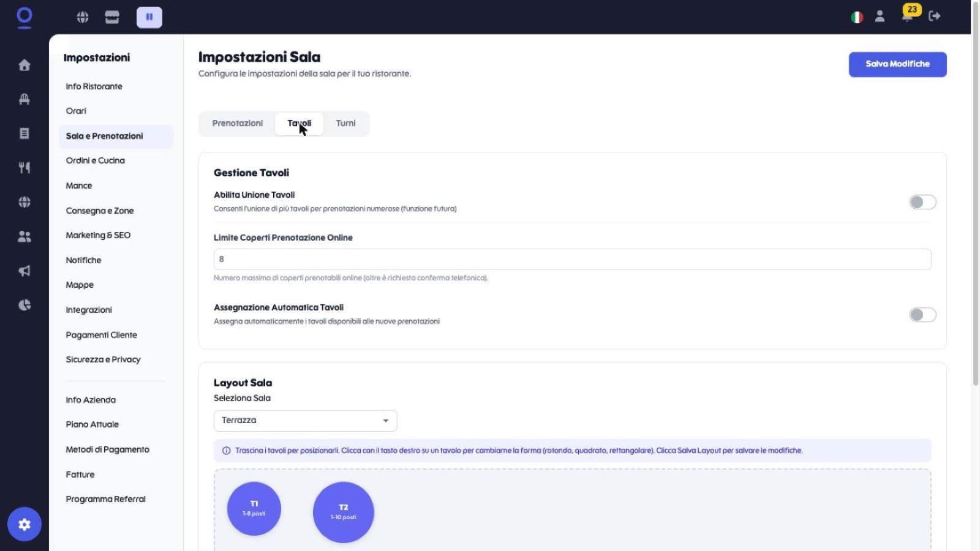The height and width of the screenshot is (551, 980).
Task: Switch to the Turni tab
Action: (x=345, y=124)
